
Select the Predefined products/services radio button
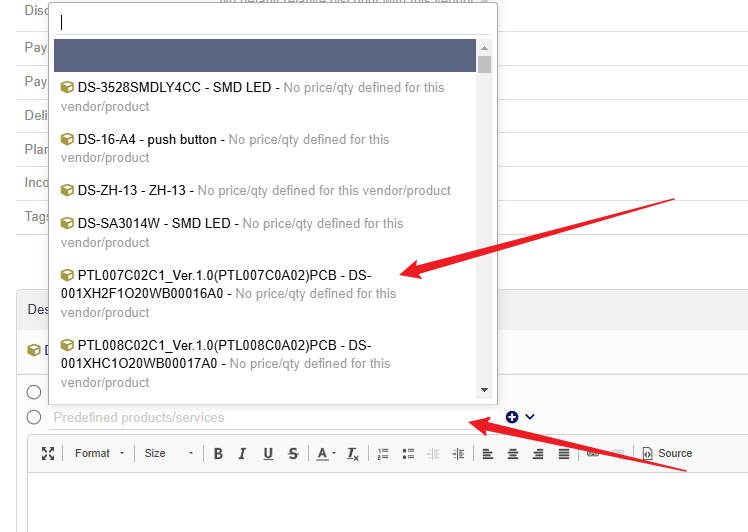pyautogui.click(x=34, y=417)
